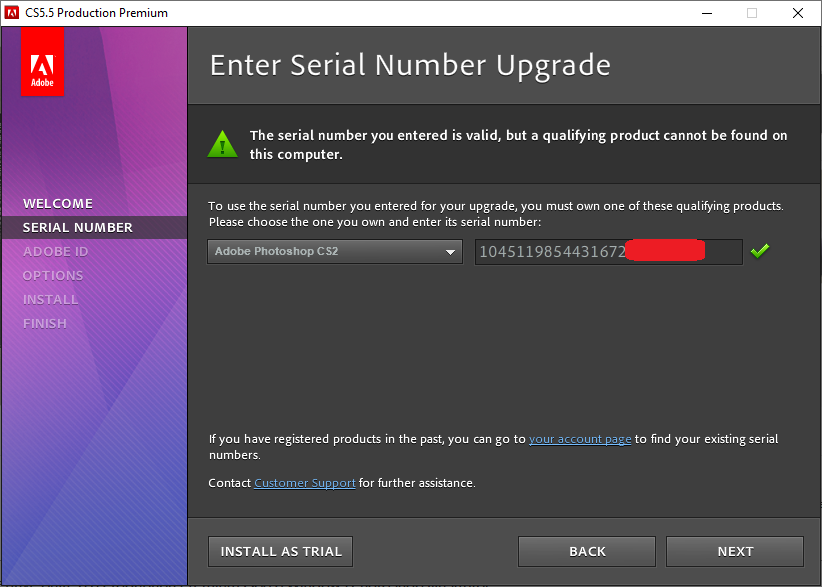Viewport: 822px width, 587px height.
Task: Select the Serial Number step
Action: [x=77, y=227]
